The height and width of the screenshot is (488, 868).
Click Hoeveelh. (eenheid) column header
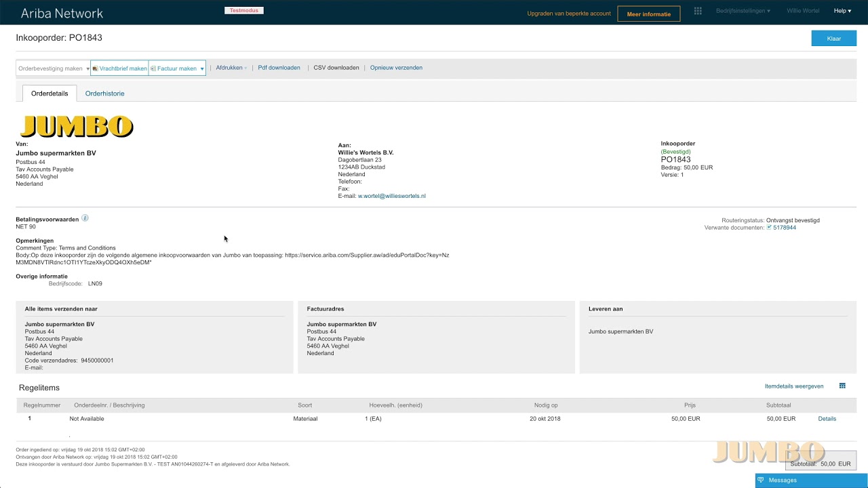(x=395, y=405)
